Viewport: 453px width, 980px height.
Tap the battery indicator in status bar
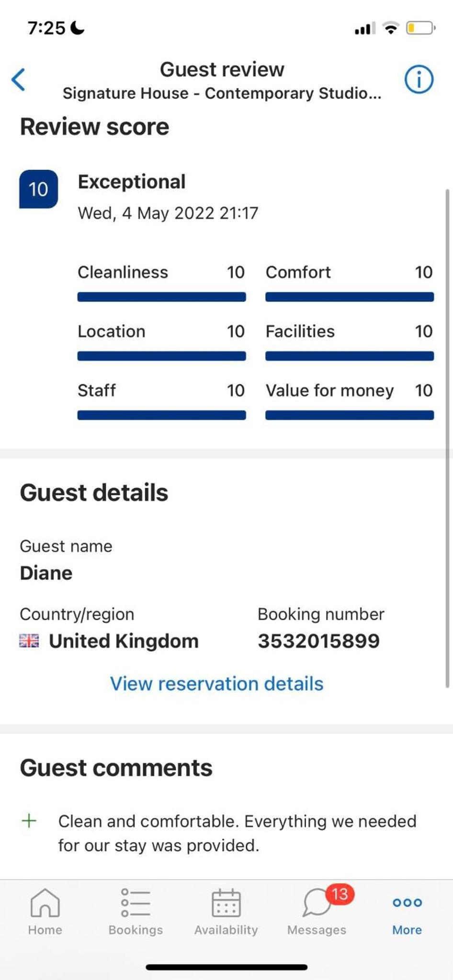[420, 28]
